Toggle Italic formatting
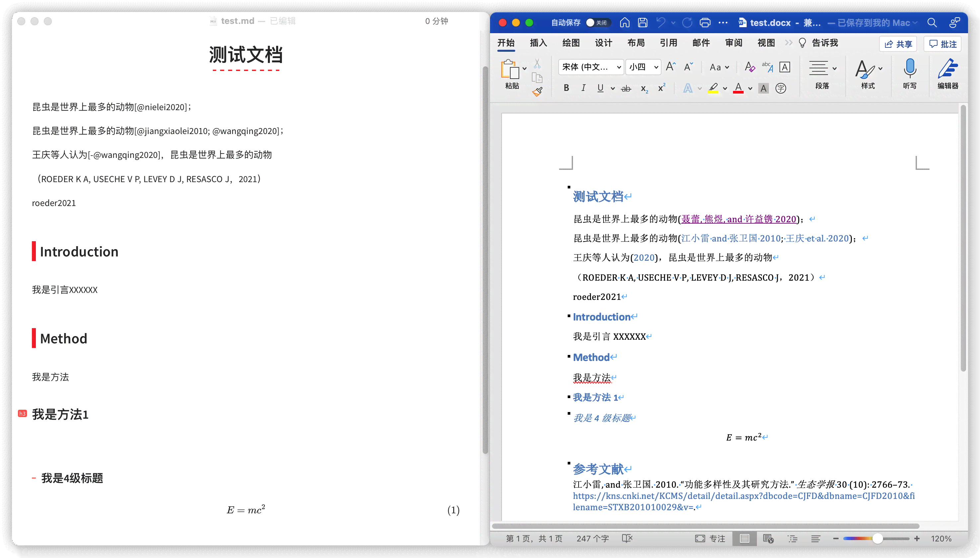The height and width of the screenshot is (558, 980). (583, 88)
